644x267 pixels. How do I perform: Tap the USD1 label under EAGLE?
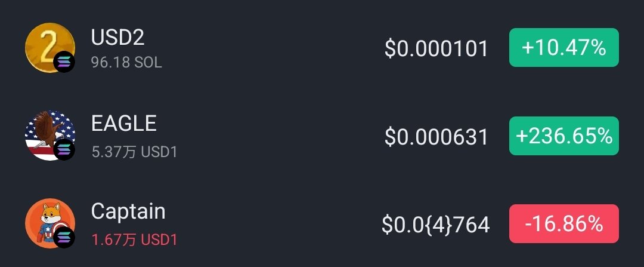(x=159, y=152)
